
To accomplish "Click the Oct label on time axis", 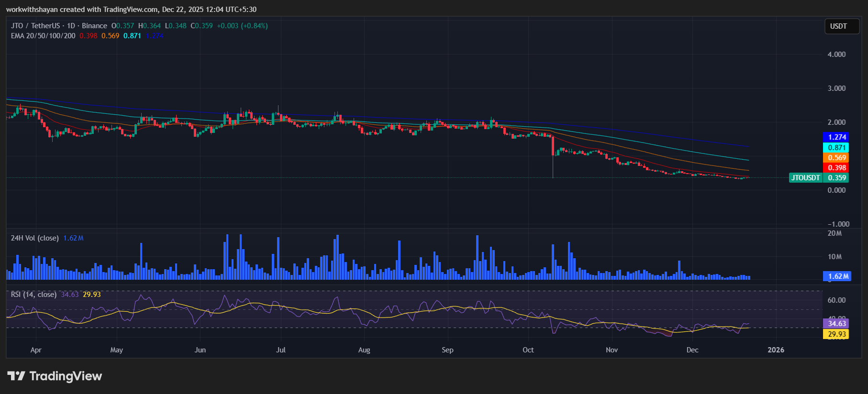I will click(x=528, y=350).
